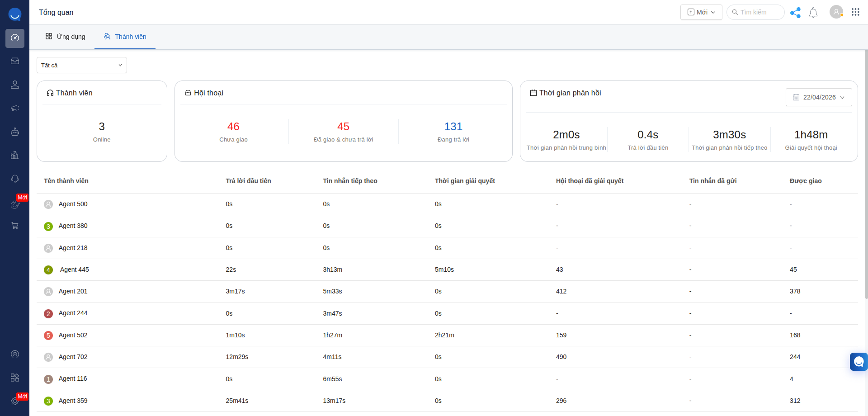Open the reports chart icon in sidebar
The width and height of the screenshot is (868, 416).
(15, 155)
